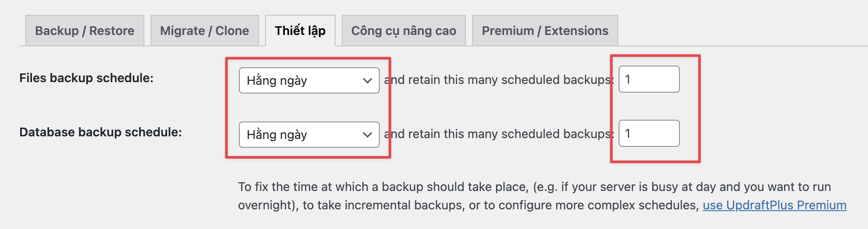Focus the Database backup retain count field
The width and height of the screenshot is (868, 229).
click(x=649, y=133)
